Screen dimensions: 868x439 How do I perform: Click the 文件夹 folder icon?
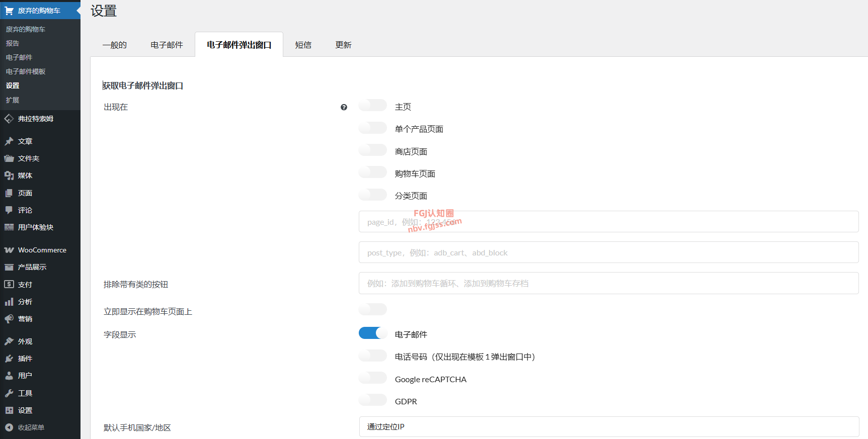coord(9,158)
